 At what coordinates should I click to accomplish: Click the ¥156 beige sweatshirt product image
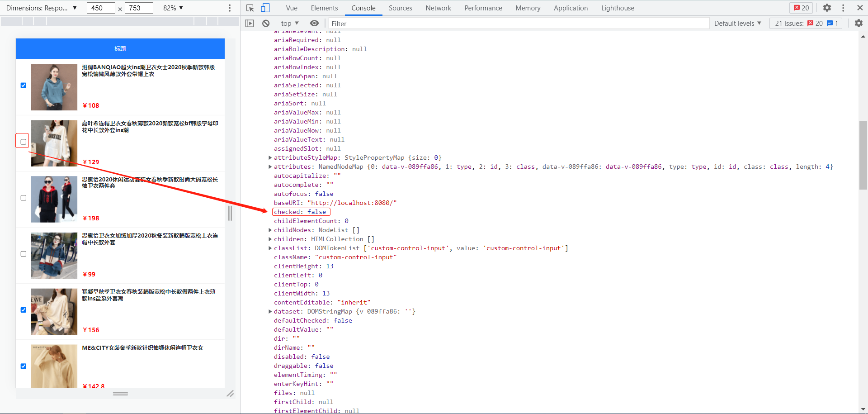click(x=54, y=312)
